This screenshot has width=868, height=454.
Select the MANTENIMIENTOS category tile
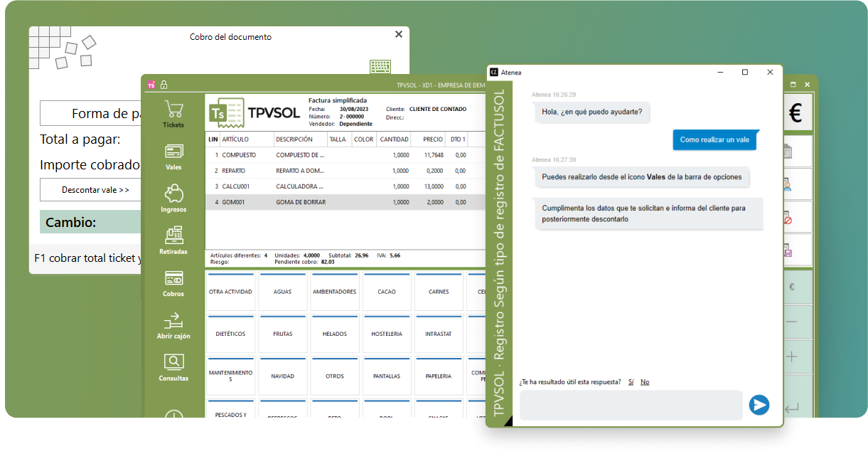tap(230, 376)
